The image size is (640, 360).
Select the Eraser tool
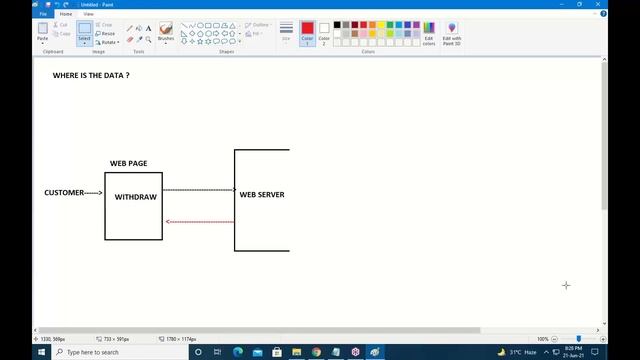[130, 39]
